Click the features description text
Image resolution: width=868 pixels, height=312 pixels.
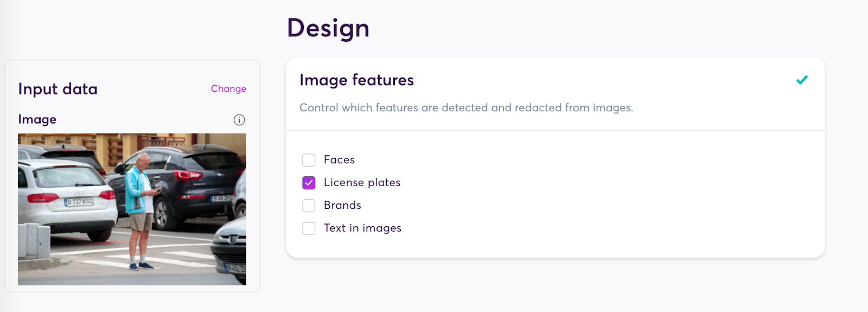(x=466, y=107)
